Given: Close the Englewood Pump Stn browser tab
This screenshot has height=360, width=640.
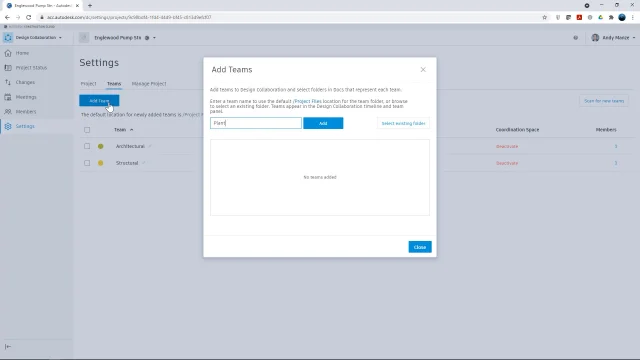Looking at the screenshot, I should (x=77, y=6).
